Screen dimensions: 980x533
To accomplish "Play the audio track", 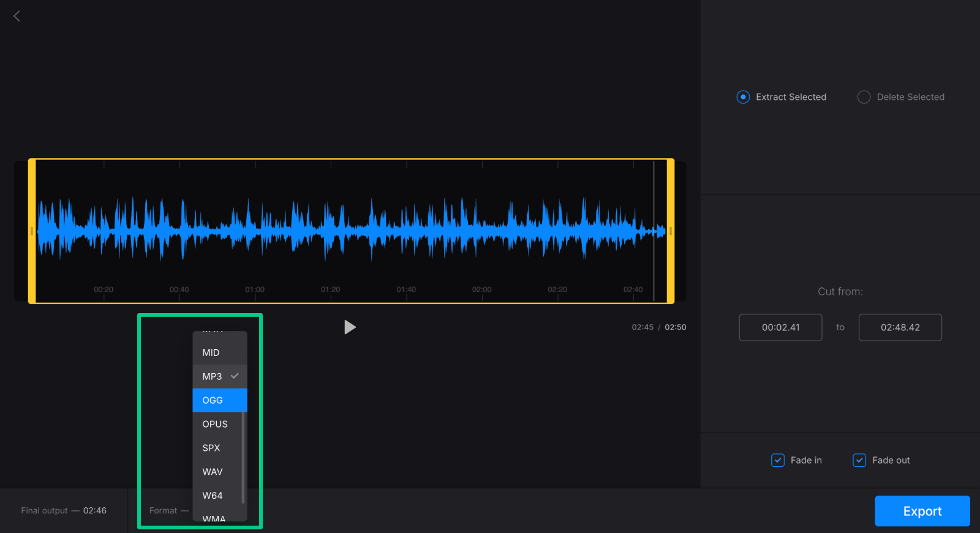I will point(350,327).
